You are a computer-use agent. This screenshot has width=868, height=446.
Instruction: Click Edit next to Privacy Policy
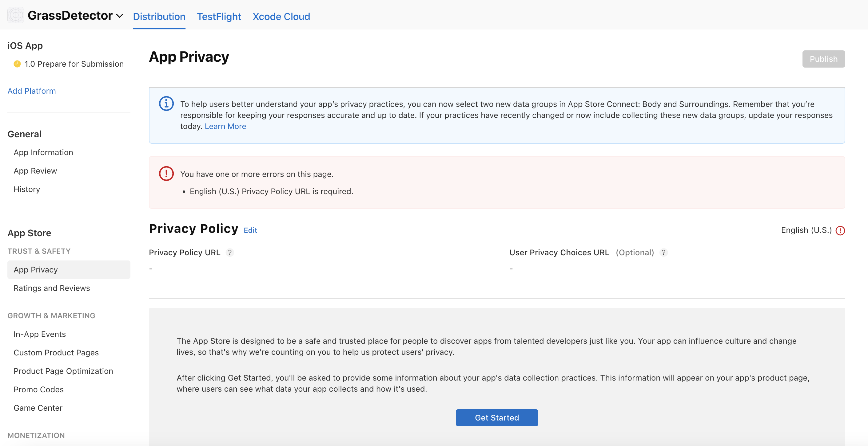tap(250, 230)
